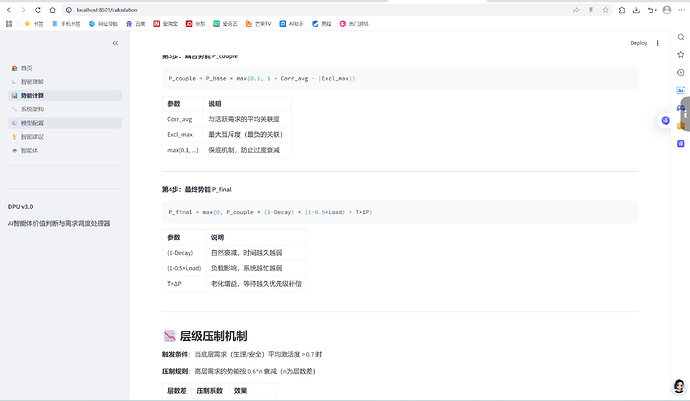Click the site info icon in the address bar
The width and height of the screenshot is (690, 401).
pyautogui.click(x=69, y=10)
